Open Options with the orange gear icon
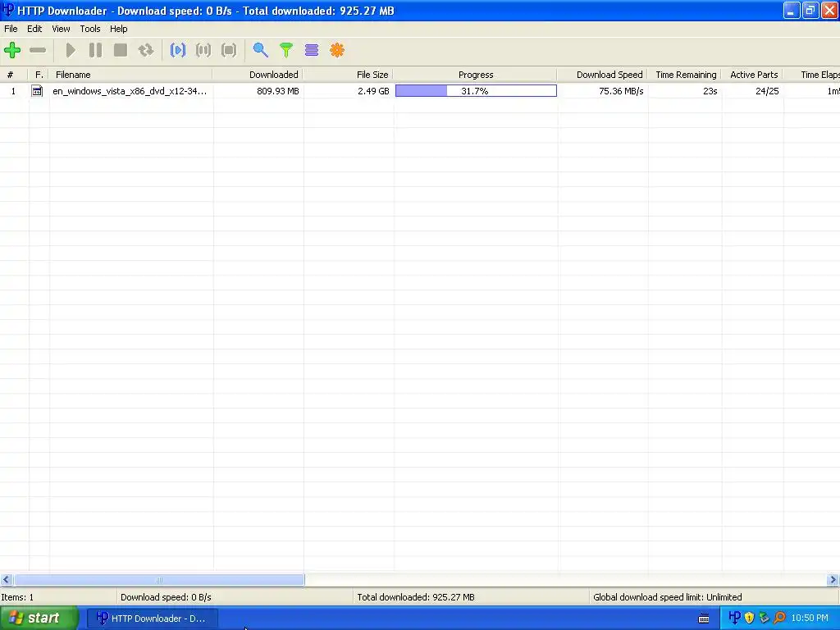840x630 pixels. coord(337,50)
